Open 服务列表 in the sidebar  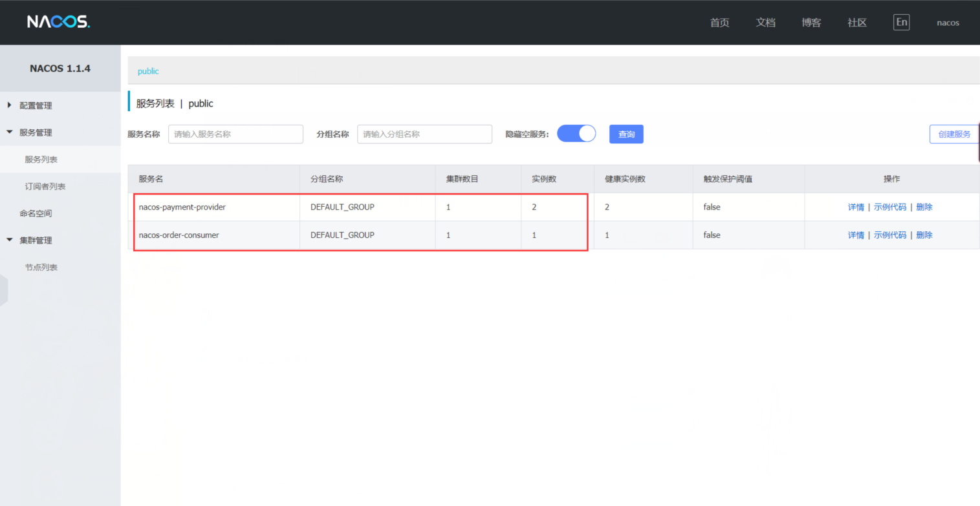(41, 160)
